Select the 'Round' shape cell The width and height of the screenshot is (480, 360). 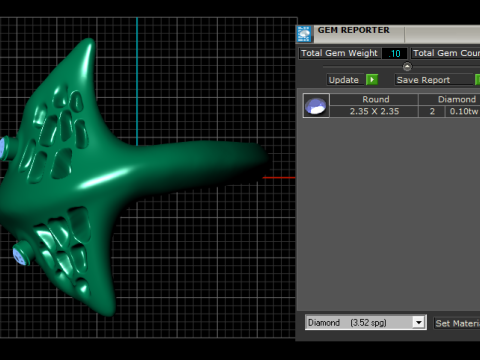pyautogui.click(x=374, y=99)
